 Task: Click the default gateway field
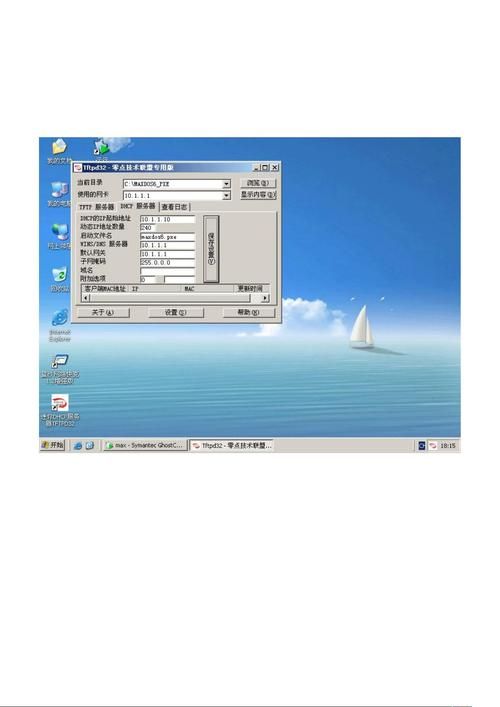tap(168, 254)
